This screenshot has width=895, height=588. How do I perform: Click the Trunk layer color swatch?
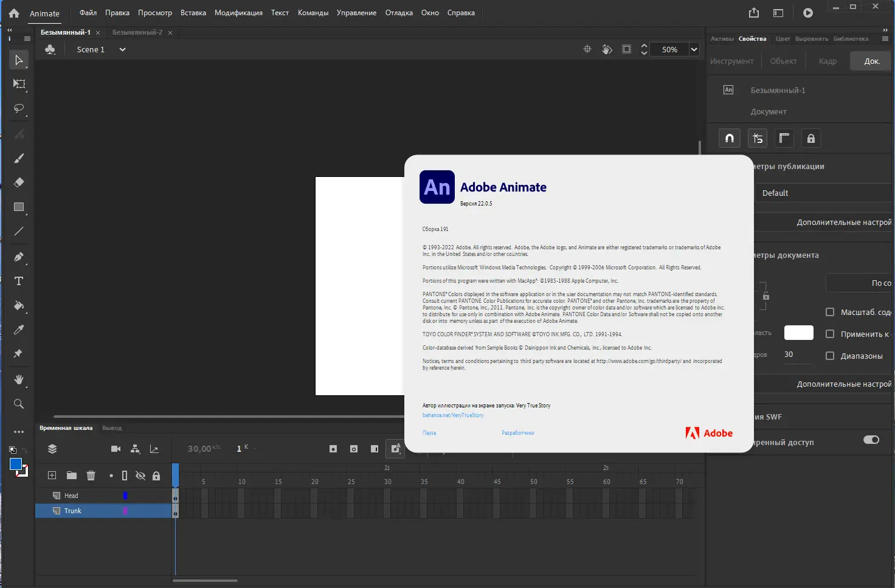pyautogui.click(x=125, y=511)
